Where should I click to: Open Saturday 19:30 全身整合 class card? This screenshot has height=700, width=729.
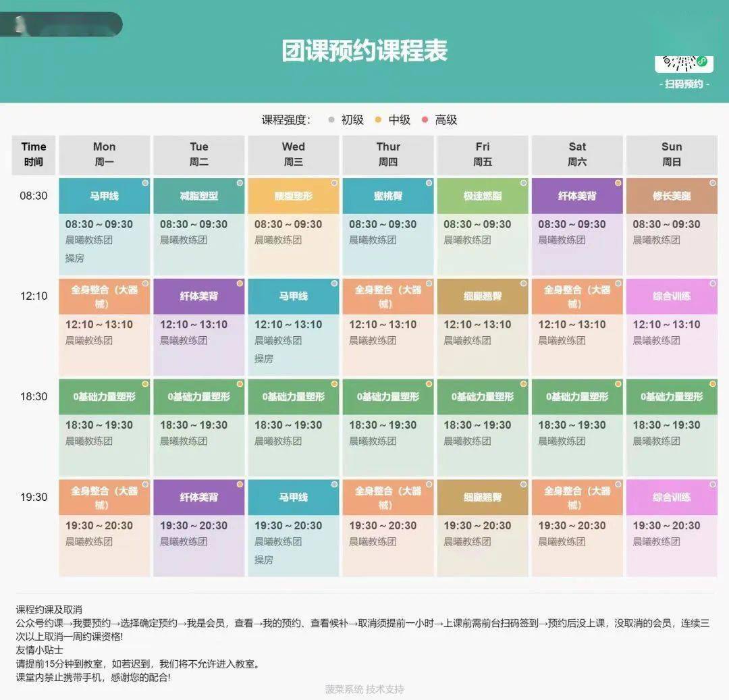(x=577, y=528)
